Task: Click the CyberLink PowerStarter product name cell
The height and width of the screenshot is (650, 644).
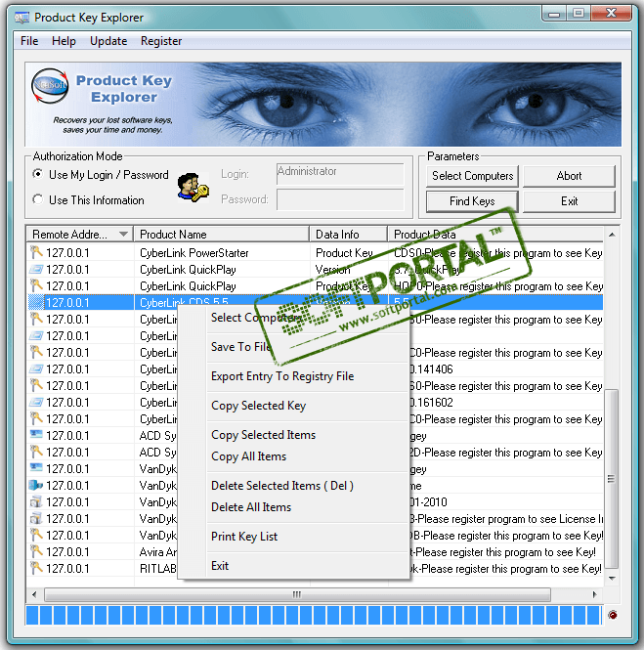Action: coord(222,253)
